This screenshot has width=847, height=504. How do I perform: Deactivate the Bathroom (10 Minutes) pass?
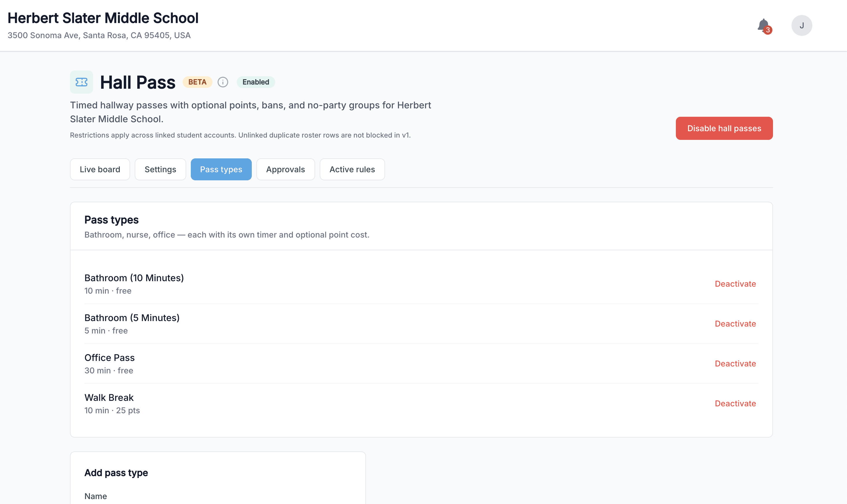[x=735, y=284]
